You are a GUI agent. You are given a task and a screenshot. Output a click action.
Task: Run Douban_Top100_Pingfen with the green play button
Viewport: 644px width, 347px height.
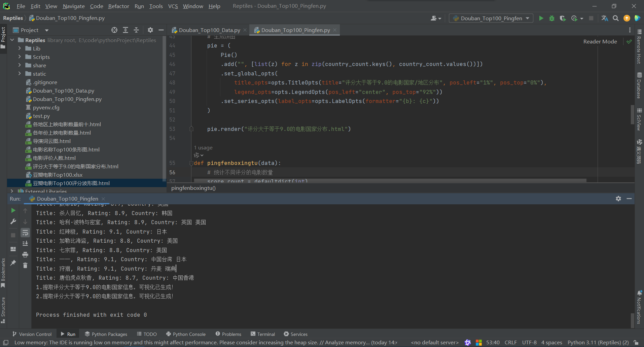coord(541,18)
